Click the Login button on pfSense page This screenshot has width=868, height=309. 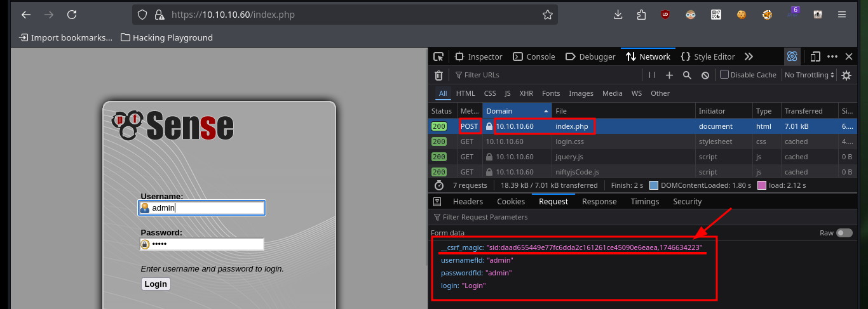pyautogui.click(x=156, y=284)
